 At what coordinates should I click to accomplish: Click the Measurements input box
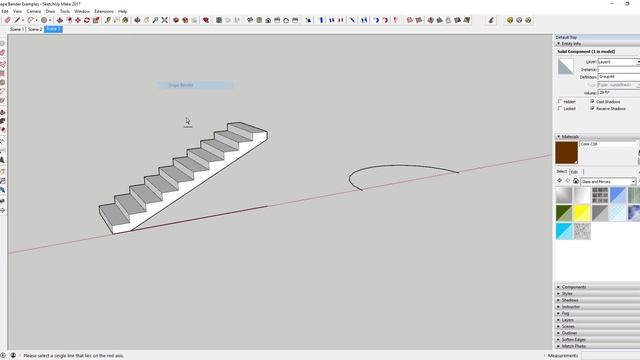[611, 356]
